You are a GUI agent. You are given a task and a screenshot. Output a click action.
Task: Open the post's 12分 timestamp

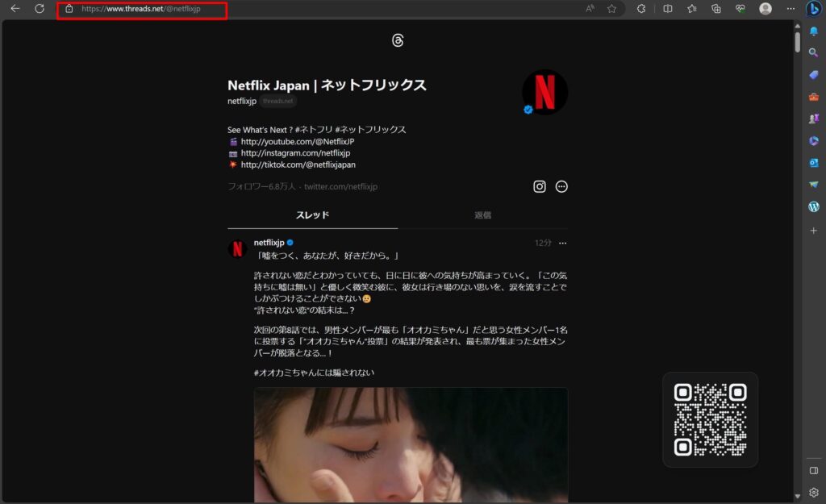coord(543,243)
